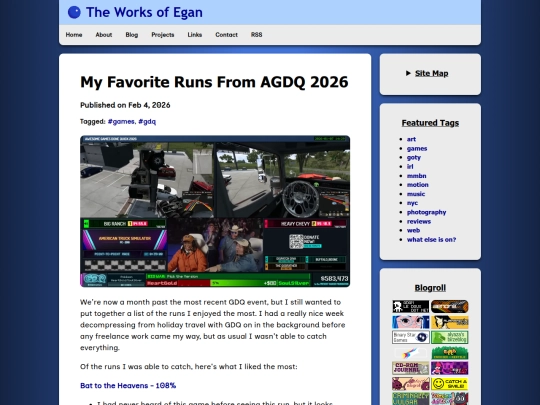Select the 'motion' featured tag
Image resolution: width=540 pixels, height=405 pixels.
417,185
